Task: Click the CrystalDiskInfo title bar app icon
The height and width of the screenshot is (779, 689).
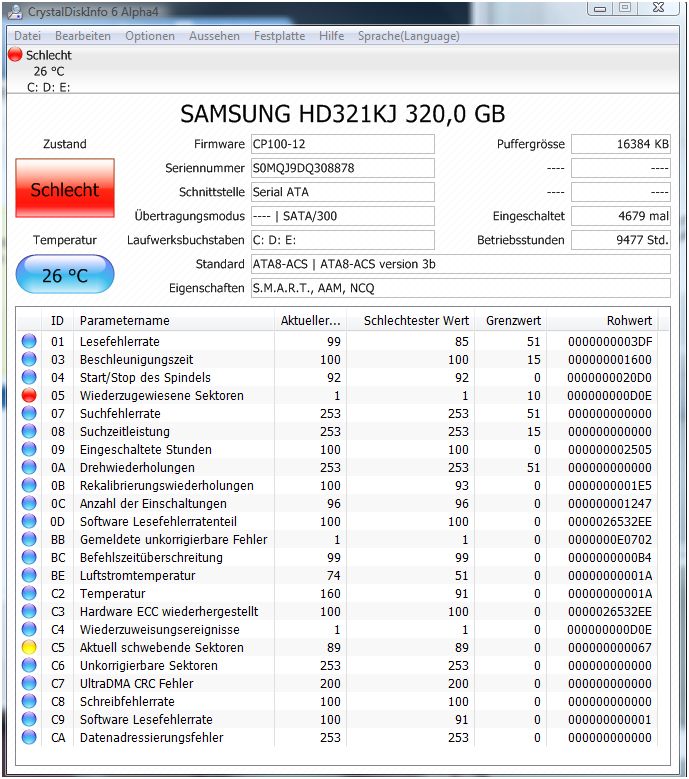Action: (15, 11)
